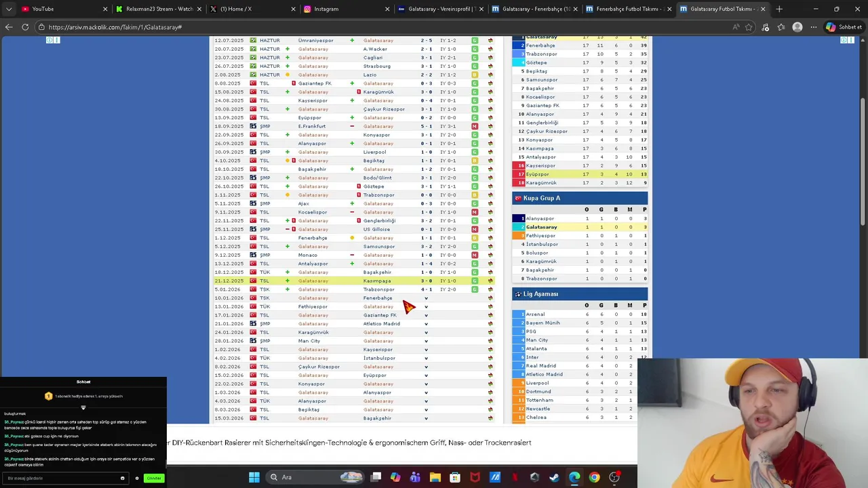The width and height of the screenshot is (868, 488).
Task: Open a new browser tab
Action: pos(779,9)
